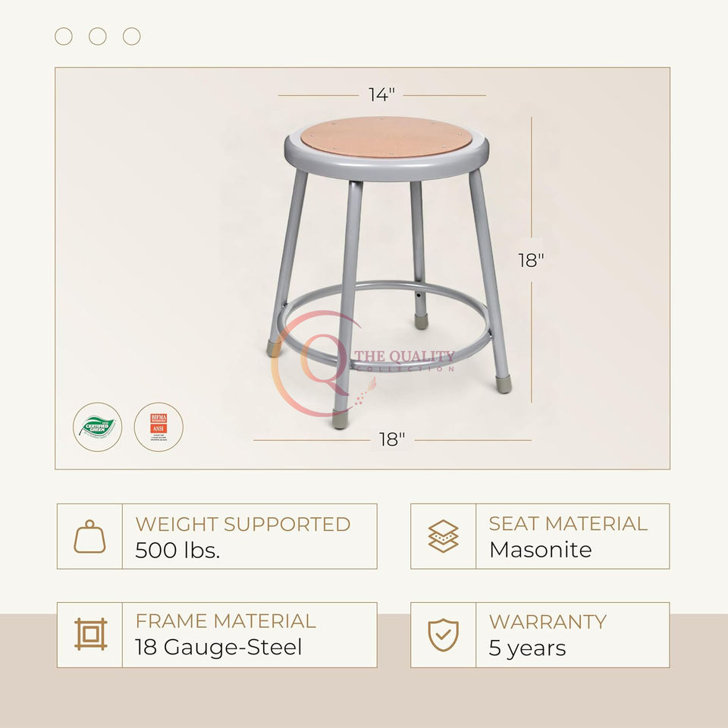Screen dimensions: 728x728
Task: Click the Masonite value text
Action: point(540,550)
